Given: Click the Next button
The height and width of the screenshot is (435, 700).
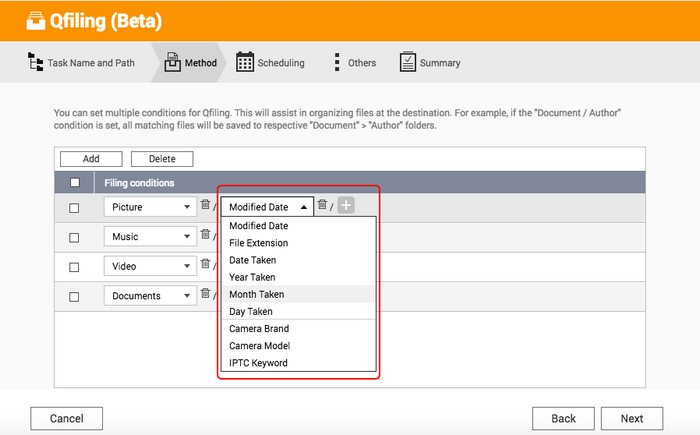Looking at the screenshot, I should tap(632, 418).
